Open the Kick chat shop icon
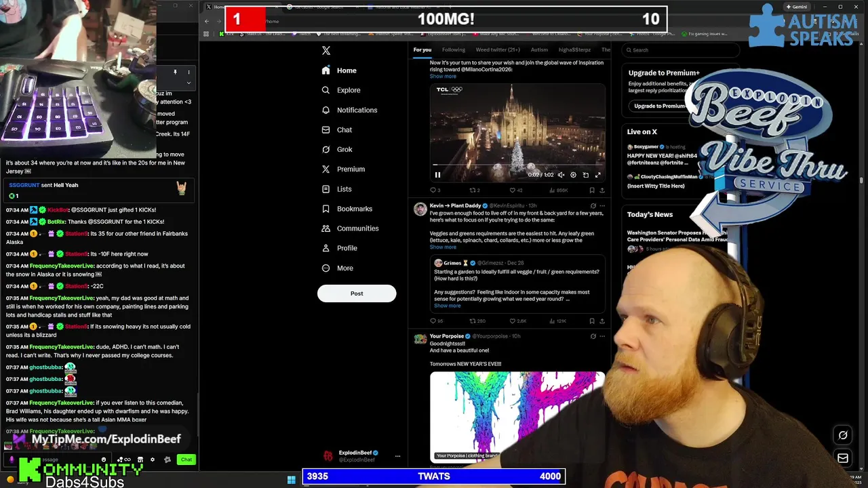 140,460
